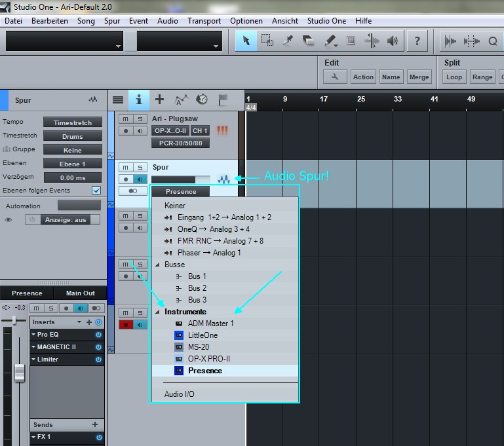Select the Split tool
This screenshot has width=504, height=446.
tap(288, 41)
